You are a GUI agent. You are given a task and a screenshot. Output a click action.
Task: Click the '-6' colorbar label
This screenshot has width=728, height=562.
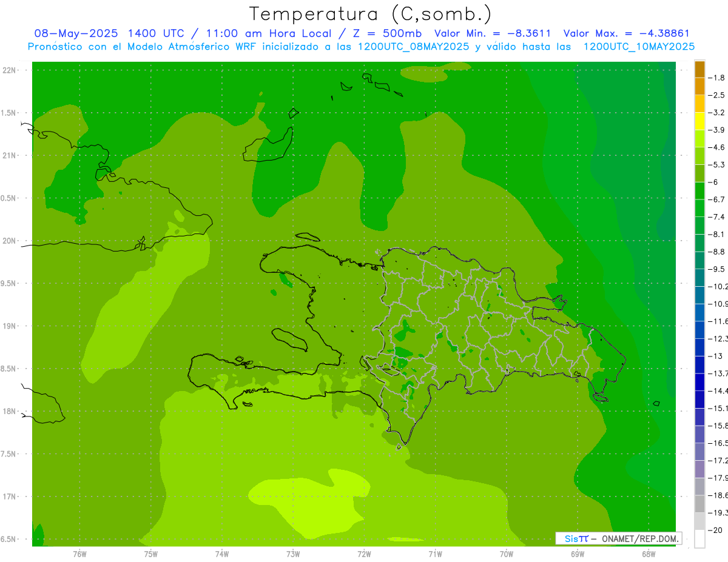tap(713, 182)
